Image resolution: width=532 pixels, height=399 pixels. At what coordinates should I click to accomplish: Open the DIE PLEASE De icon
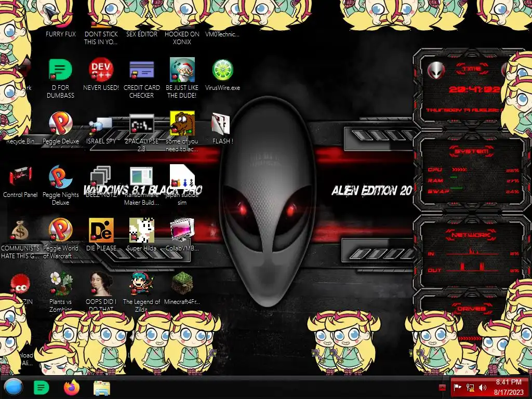click(x=101, y=230)
